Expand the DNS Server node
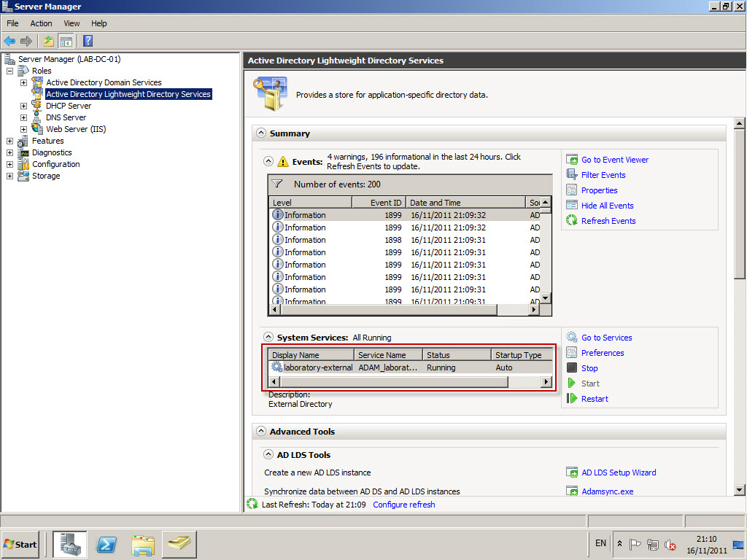747x560 pixels. point(23,117)
